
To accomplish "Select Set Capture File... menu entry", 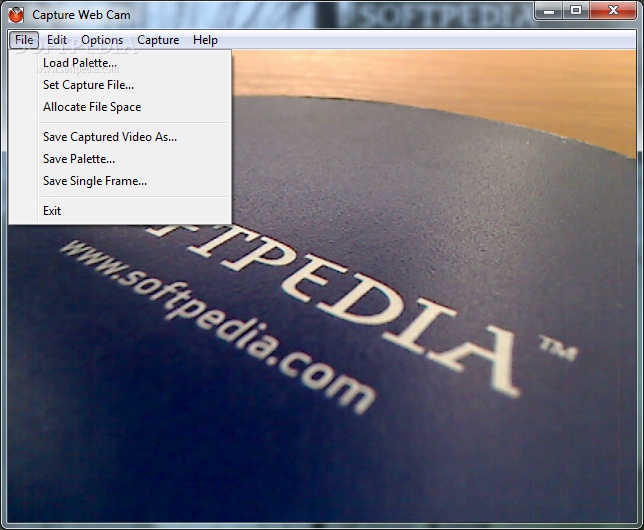I will click(120, 85).
